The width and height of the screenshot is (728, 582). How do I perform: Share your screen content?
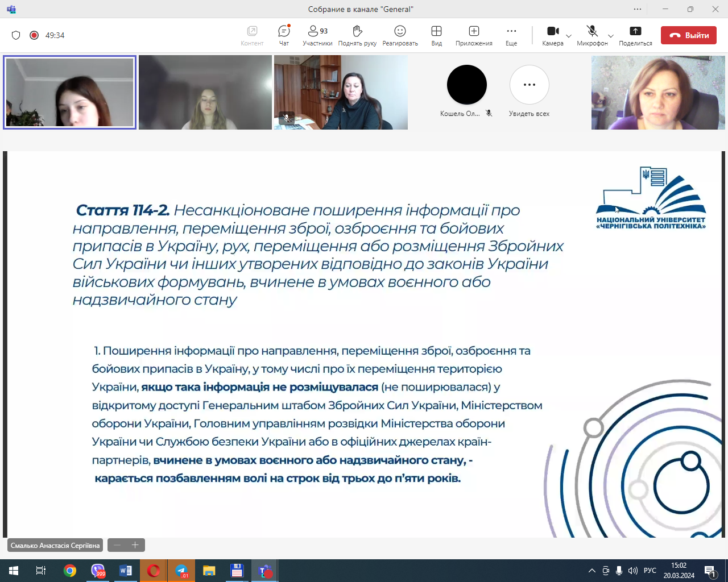pyautogui.click(x=635, y=35)
